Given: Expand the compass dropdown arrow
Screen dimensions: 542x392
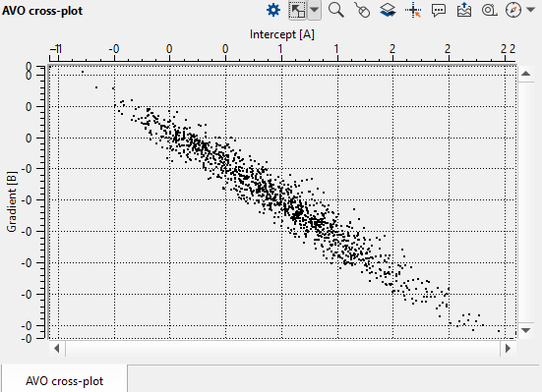Looking at the screenshot, I should (x=530, y=10).
